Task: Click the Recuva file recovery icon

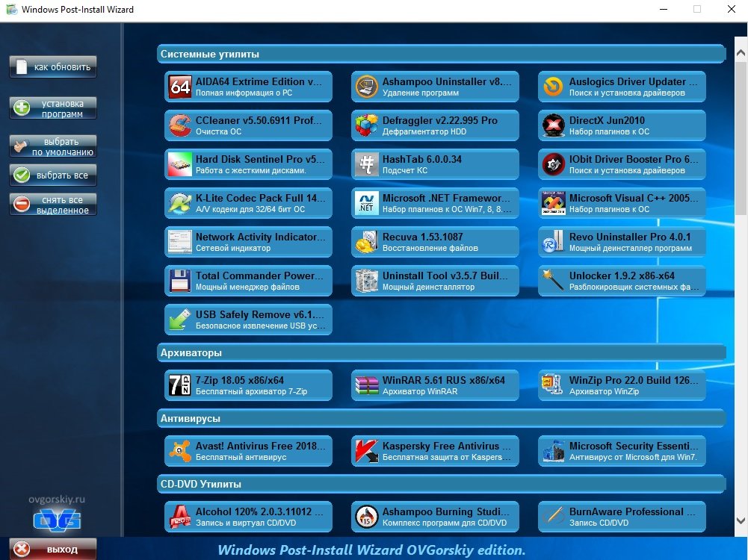Action: tap(367, 243)
